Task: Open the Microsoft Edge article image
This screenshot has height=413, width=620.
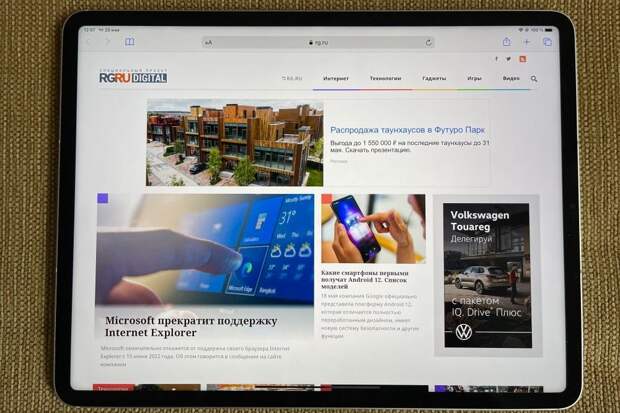Action: pyautogui.click(x=205, y=249)
